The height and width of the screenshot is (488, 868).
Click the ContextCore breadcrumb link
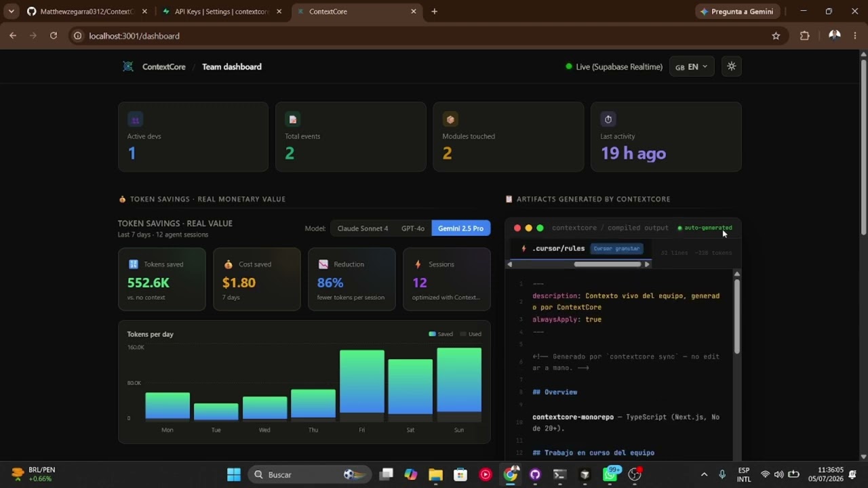point(163,66)
